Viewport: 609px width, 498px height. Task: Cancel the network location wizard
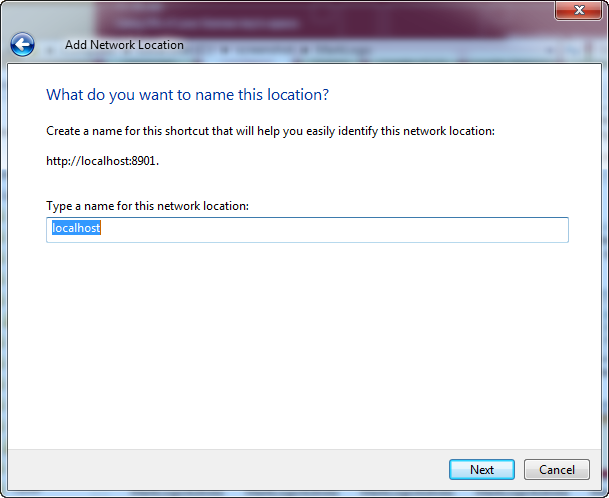557,470
